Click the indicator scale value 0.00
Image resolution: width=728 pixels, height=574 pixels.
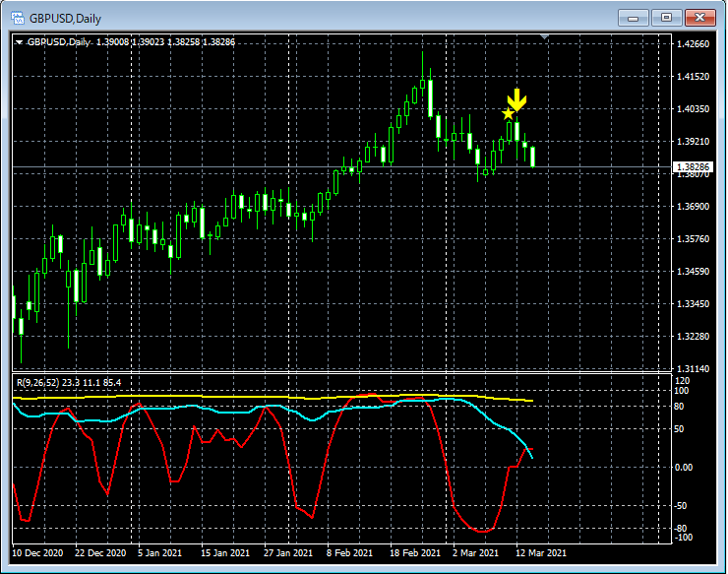[684, 468]
